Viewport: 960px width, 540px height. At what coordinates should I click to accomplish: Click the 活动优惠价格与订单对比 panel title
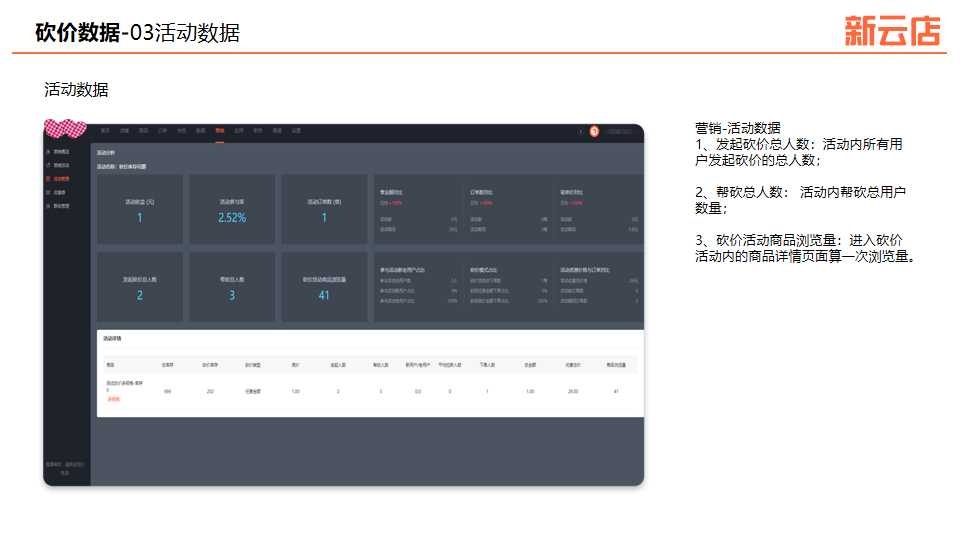585,269
